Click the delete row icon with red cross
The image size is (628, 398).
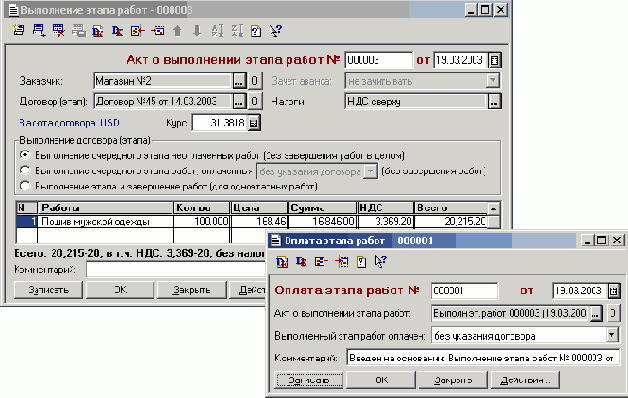point(58,30)
